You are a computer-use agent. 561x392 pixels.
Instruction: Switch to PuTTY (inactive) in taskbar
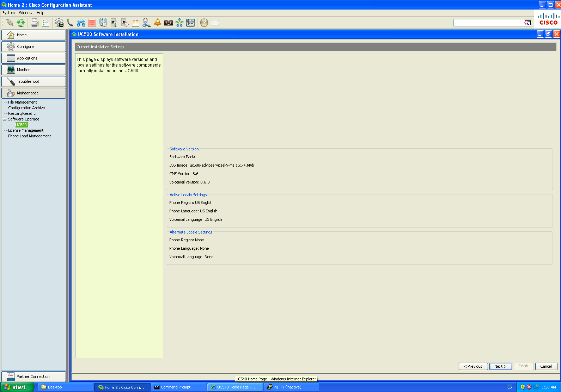292,387
